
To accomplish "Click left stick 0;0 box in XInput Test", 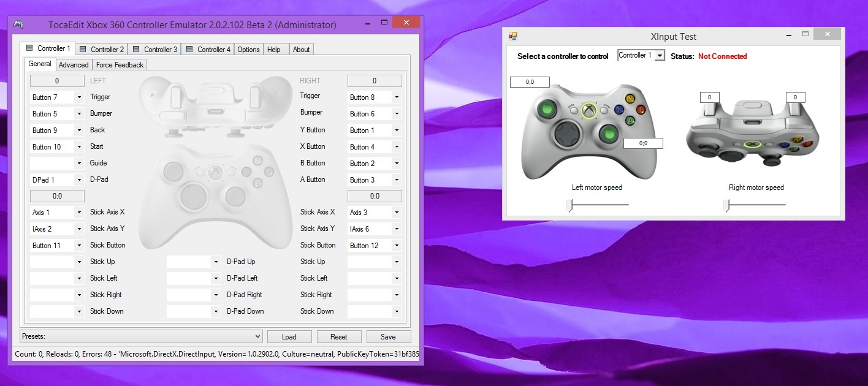I will [530, 82].
